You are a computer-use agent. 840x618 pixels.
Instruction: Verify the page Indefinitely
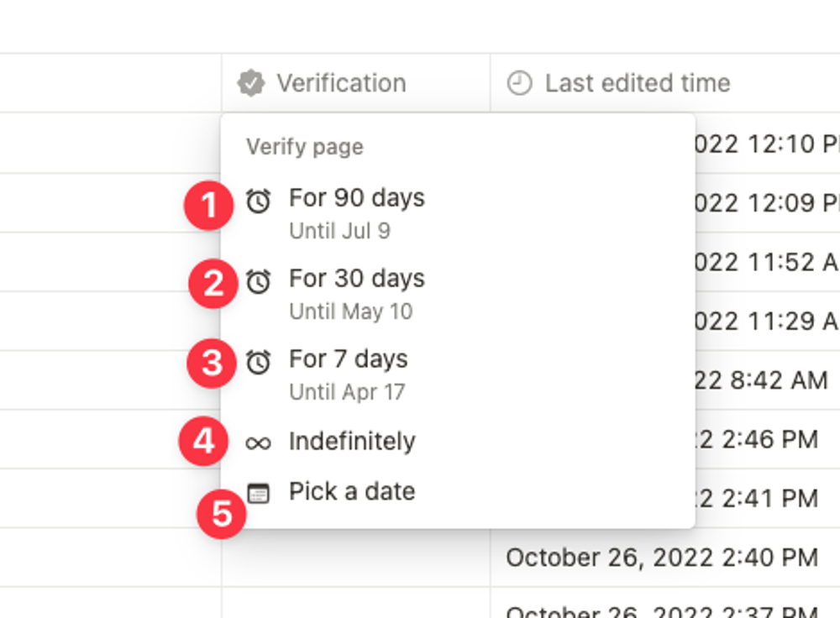[x=352, y=442]
